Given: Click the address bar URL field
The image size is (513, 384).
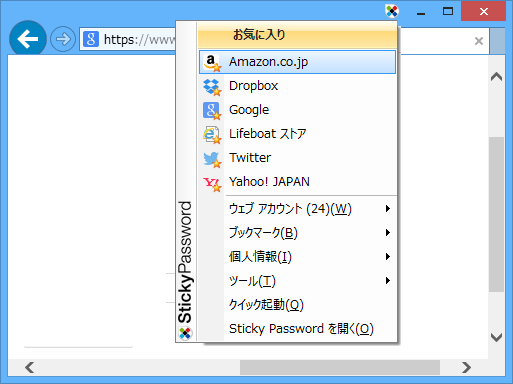Looking at the screenshot, I should (x=128, y=39).
